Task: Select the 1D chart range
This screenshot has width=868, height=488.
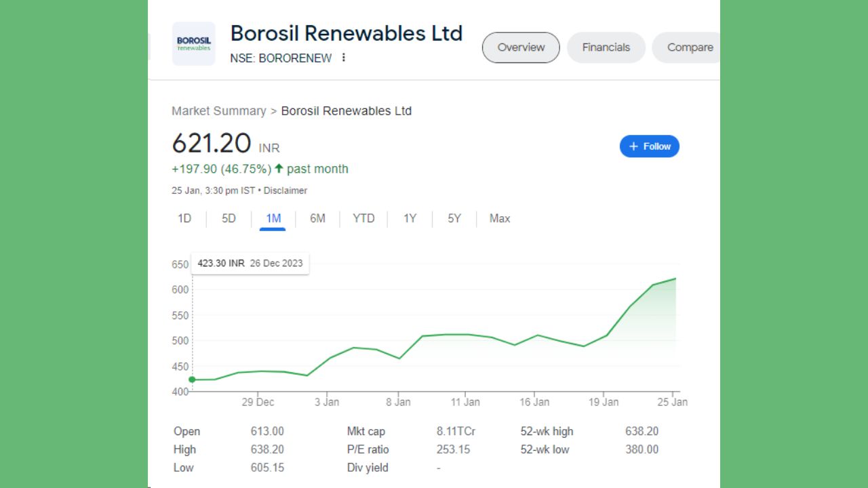Action: point(184,218)
